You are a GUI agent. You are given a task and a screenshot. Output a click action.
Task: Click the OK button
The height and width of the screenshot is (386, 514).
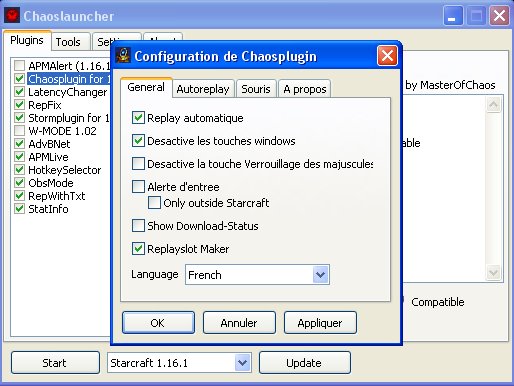[158, 323]
